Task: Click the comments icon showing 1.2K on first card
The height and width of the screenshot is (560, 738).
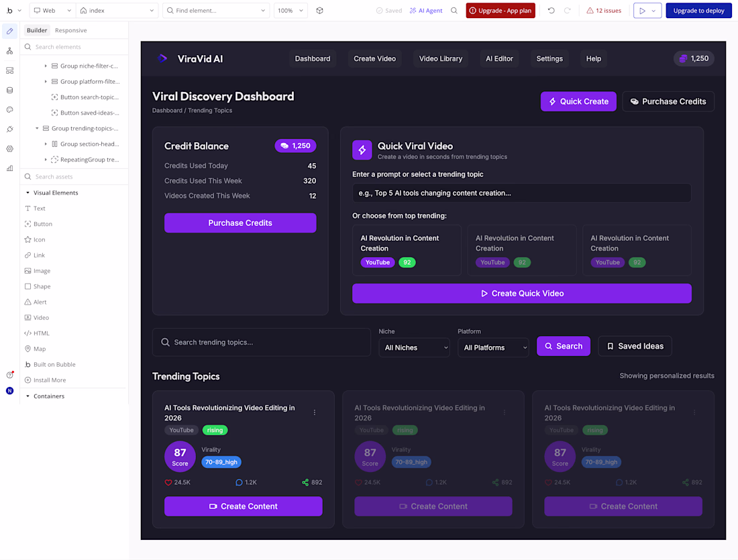Action: point(239,482)
